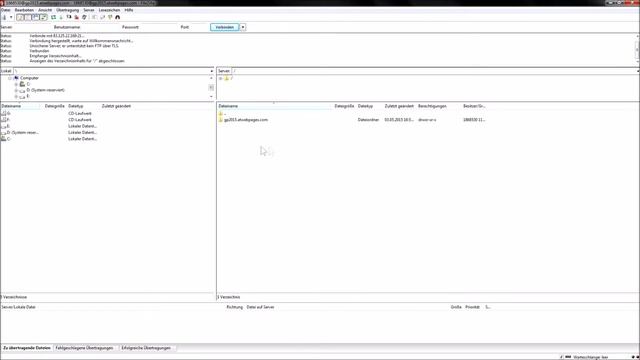640x360 pixels.
Task: Click the Warteschlange status bar indicator
Action: pyautogui.click(x=590, y=357)
